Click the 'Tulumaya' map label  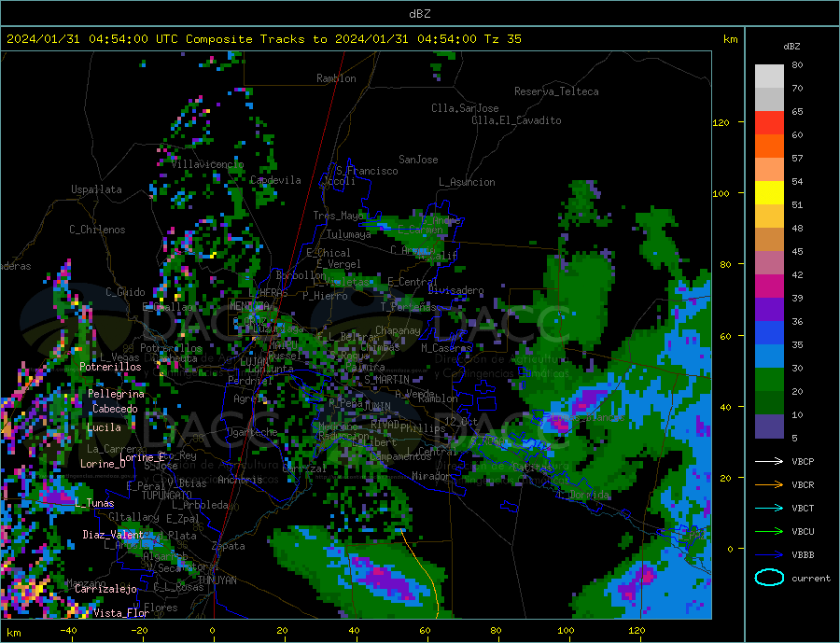[348, 234]
